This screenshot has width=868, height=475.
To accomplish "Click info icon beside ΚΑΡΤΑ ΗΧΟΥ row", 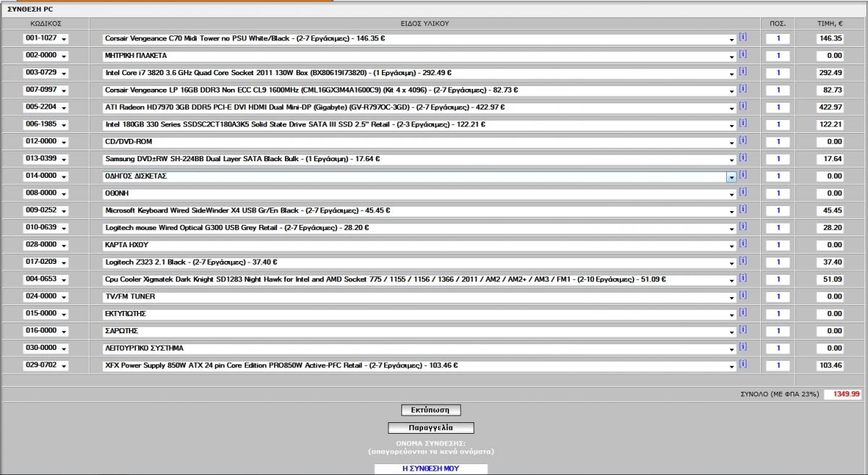I will 742,244.
